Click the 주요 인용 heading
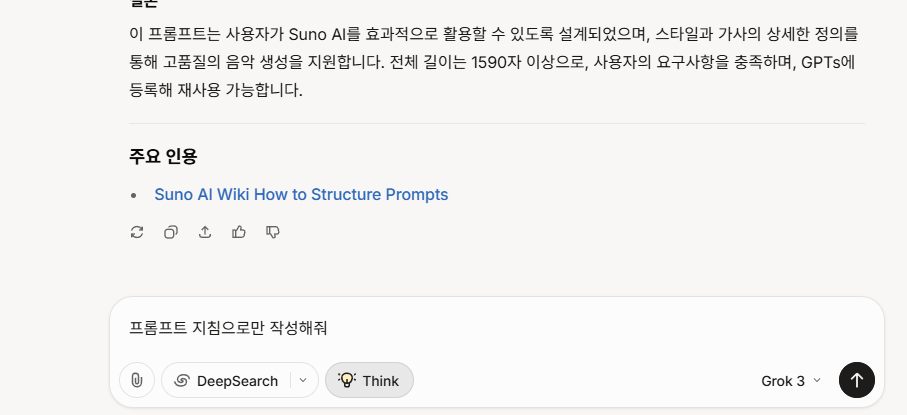The width and height of the screenshot is (907, 415). 163,156
